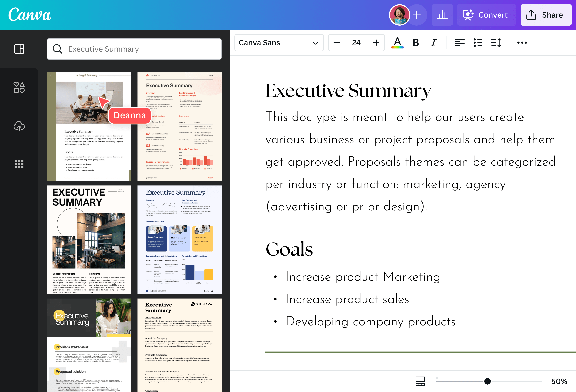Open the Apps grid icon

point(19,164)
